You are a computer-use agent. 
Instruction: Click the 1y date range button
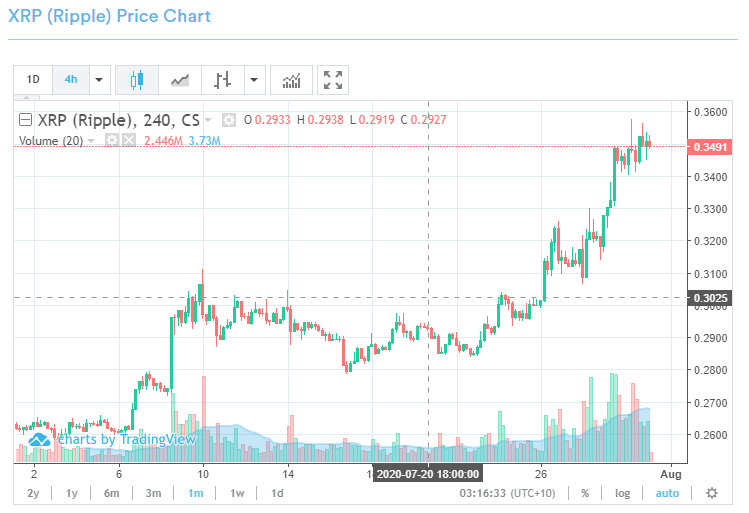71,493
